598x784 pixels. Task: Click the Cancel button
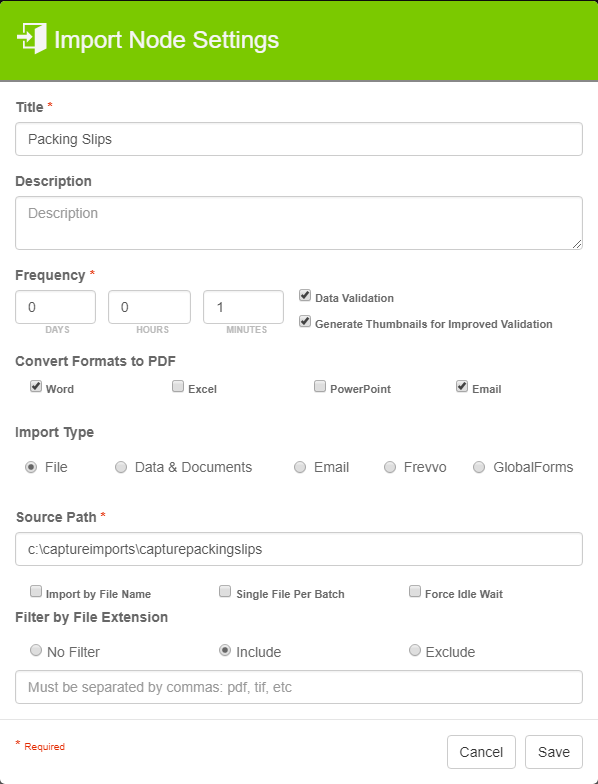pyautogui.click(x=481, y=752)
